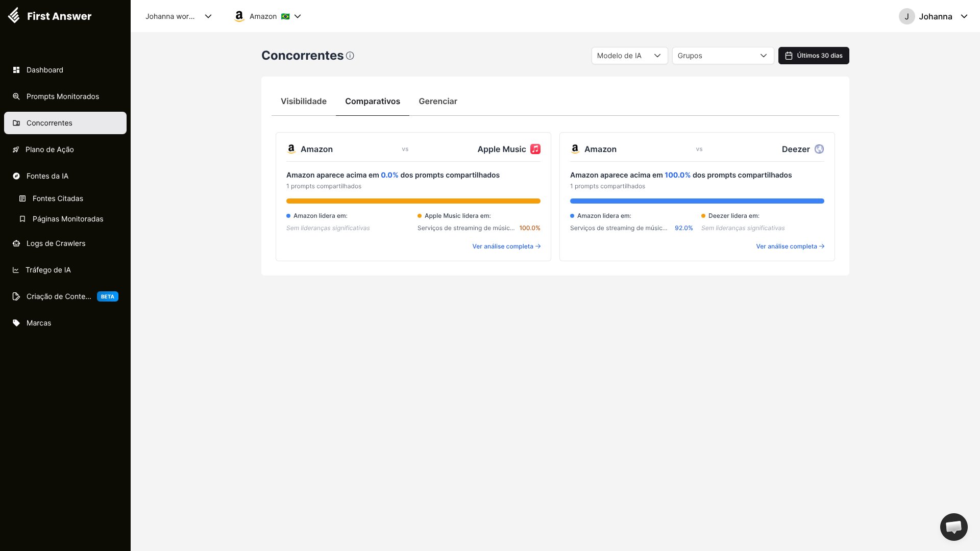Expand the Johanna user menu chevron
The height and width of the screenshot is (551, 980).
click(964, 16)
